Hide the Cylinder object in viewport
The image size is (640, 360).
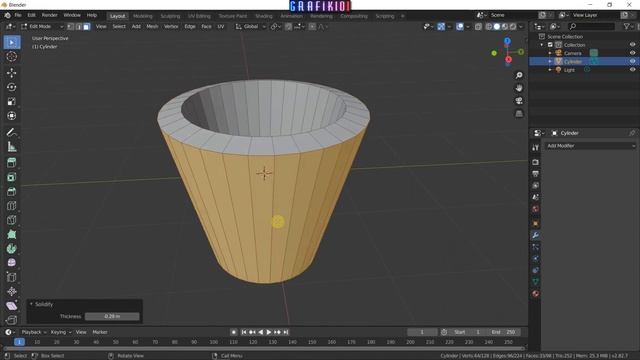point(632,61)
